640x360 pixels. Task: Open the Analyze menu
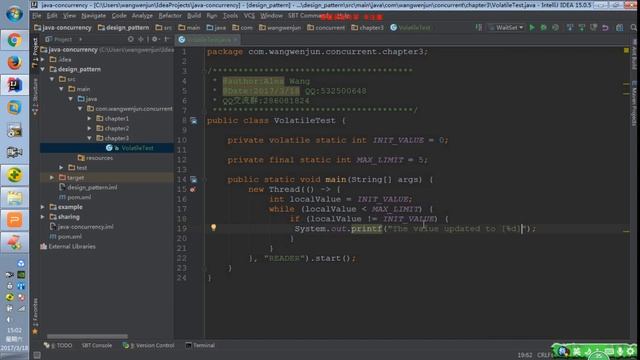point(142,16)
